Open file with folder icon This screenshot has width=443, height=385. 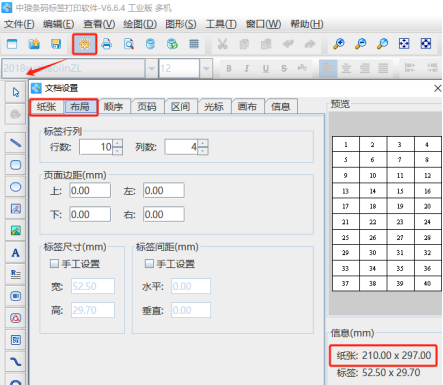34,44
